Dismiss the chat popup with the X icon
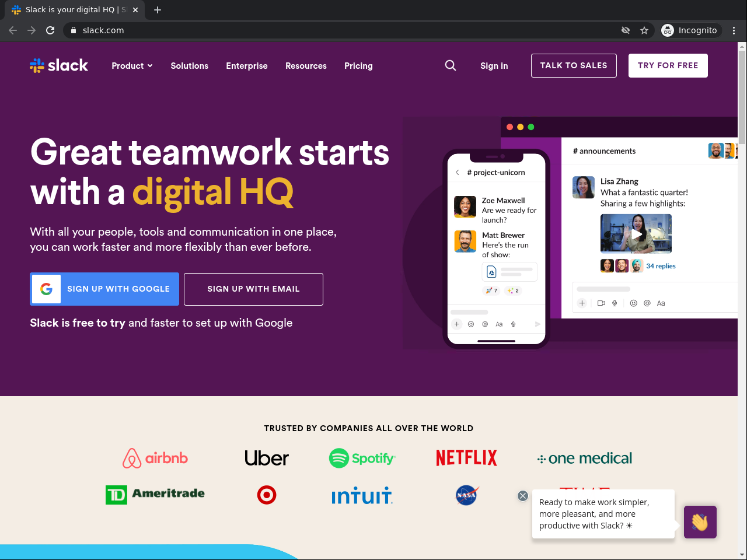The height and width of the screenshot is (560, 747). coord(523,496)
